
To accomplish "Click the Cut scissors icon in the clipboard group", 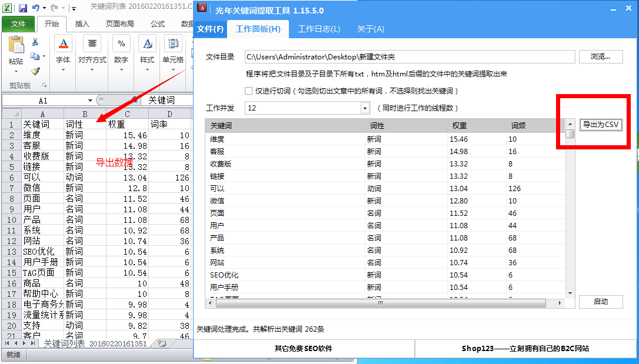I will (35, 42).
